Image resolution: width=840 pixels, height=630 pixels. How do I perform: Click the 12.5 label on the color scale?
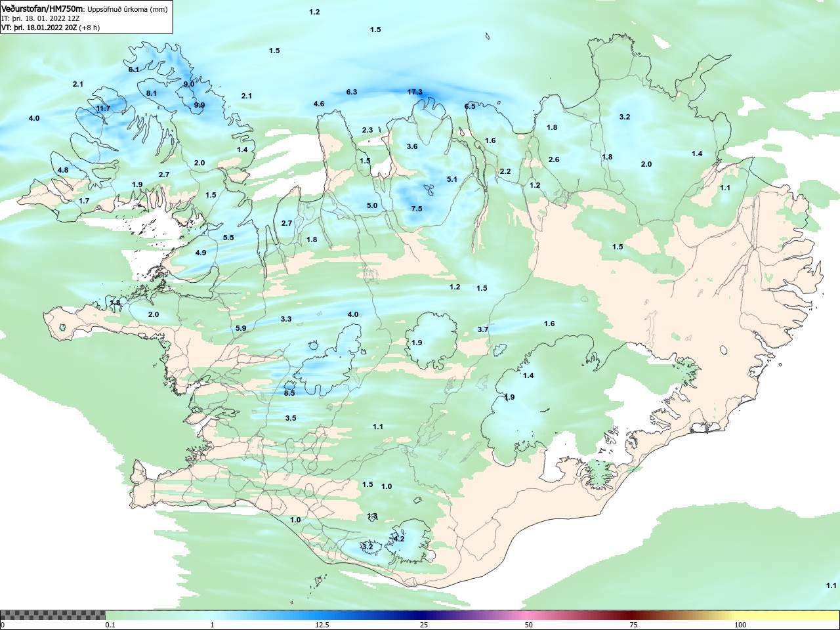point(322,625)
